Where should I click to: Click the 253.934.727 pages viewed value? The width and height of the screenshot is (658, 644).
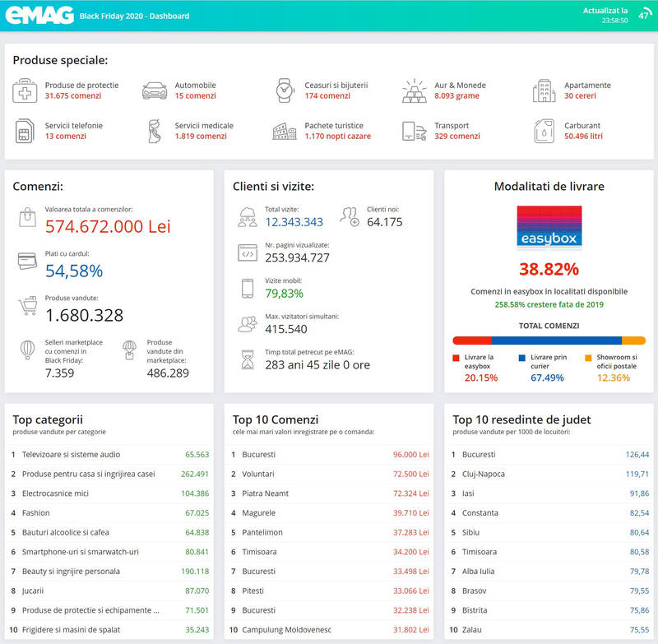(297, 257)
